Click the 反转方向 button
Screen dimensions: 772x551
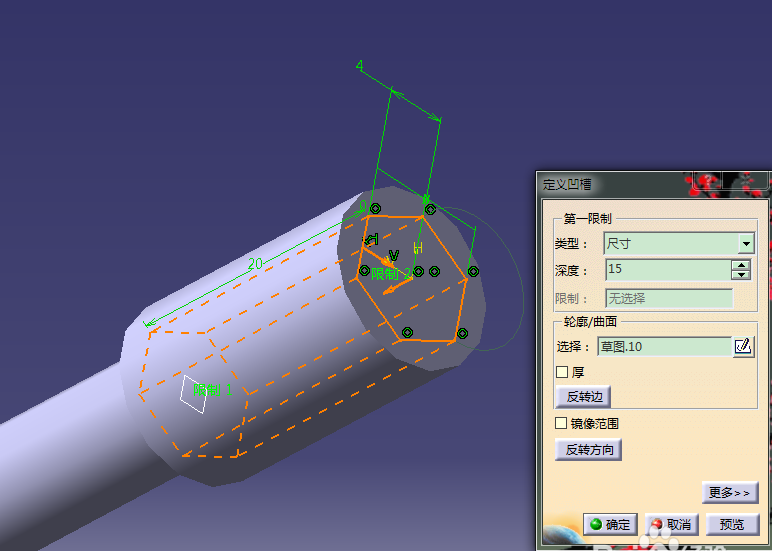point(588,450)
